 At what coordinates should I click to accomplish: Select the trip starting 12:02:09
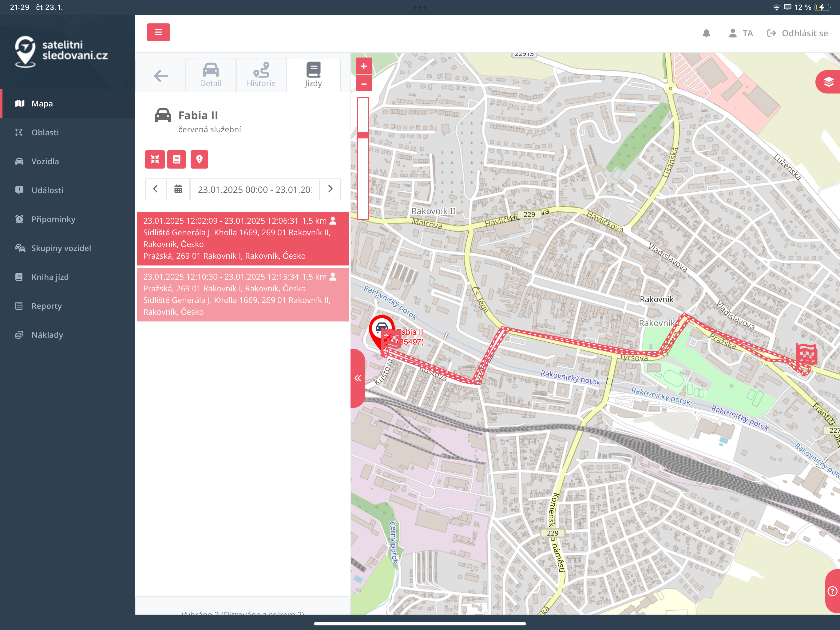(243, 238)
